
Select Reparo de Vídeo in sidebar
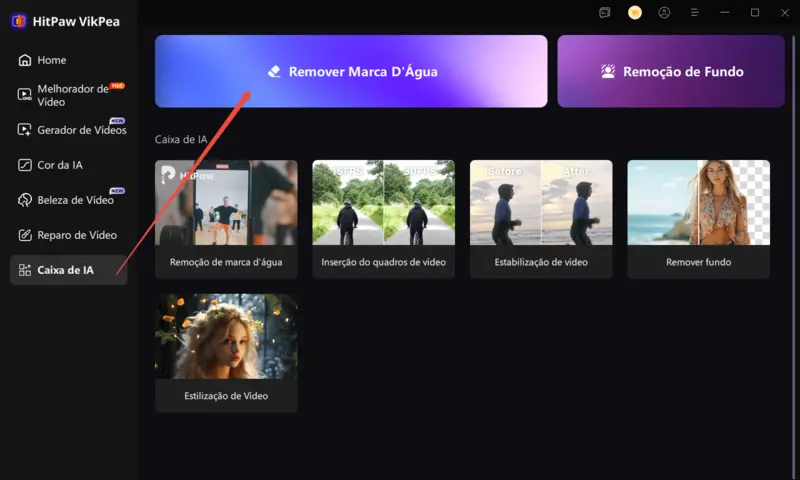coord(68,235)
